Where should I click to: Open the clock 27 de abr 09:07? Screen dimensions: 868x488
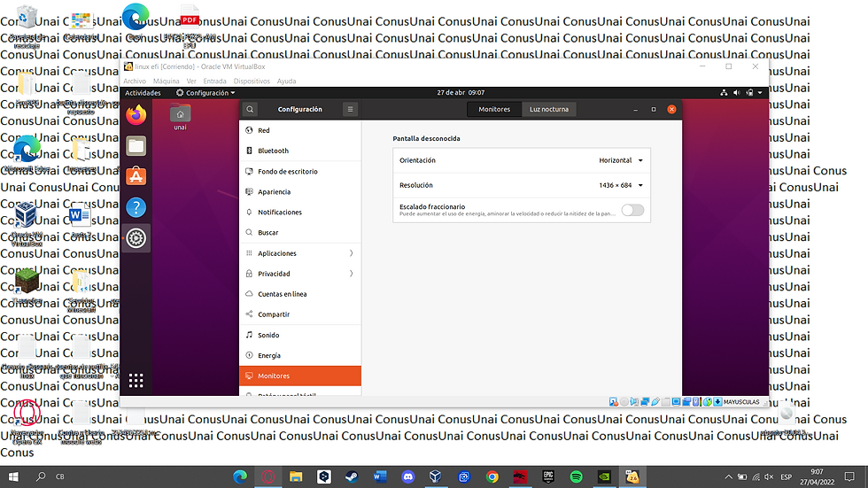pos(461,92)
